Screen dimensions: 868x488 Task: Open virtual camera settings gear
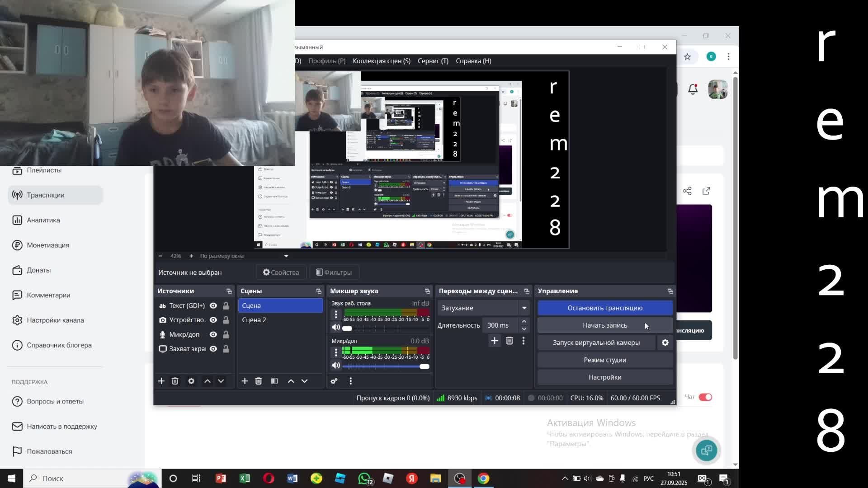(x=665, y=343)
